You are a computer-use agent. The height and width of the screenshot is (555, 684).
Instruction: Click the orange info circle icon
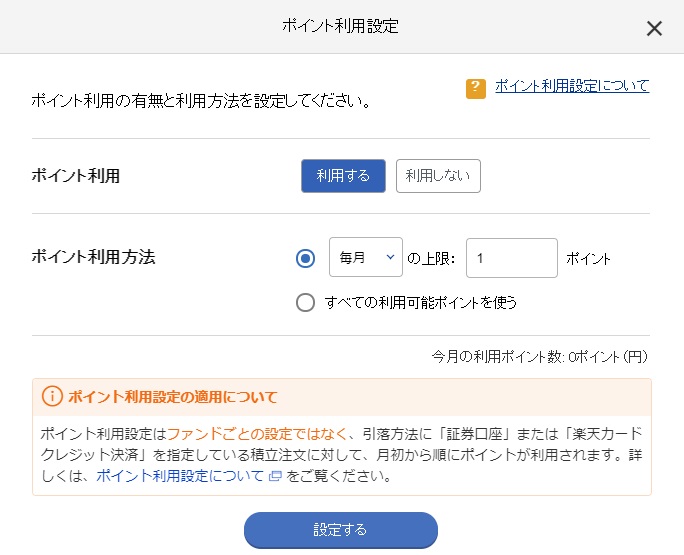(x=52, y=396)
